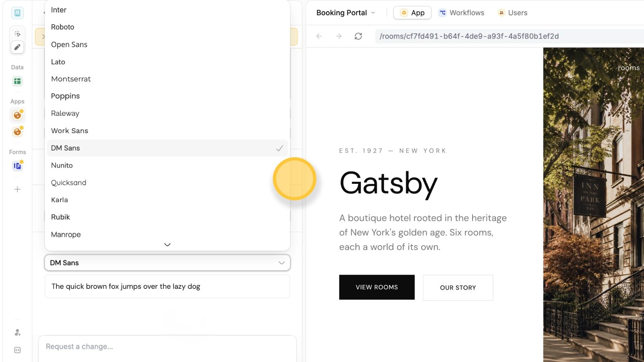Reload the preview page
Screen dimensions: 644x362
point(358,36)
